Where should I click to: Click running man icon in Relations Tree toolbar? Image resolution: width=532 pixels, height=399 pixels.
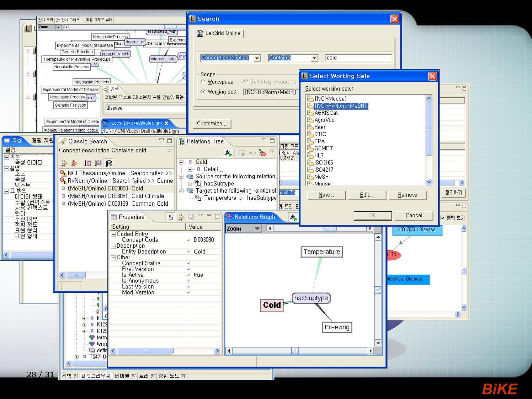228,153
